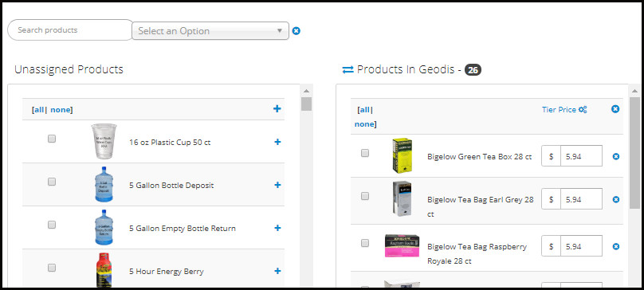Remove Bigelow Green Tea Box from Geodis
Screen dimensions: 644x290
[x=615, y=156]
